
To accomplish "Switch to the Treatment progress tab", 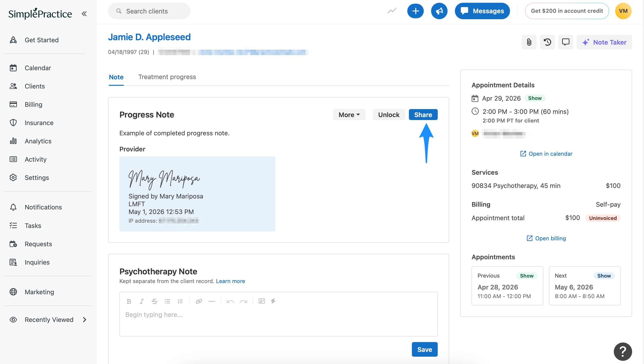I will pyautogui.click(x=167, y=77).
